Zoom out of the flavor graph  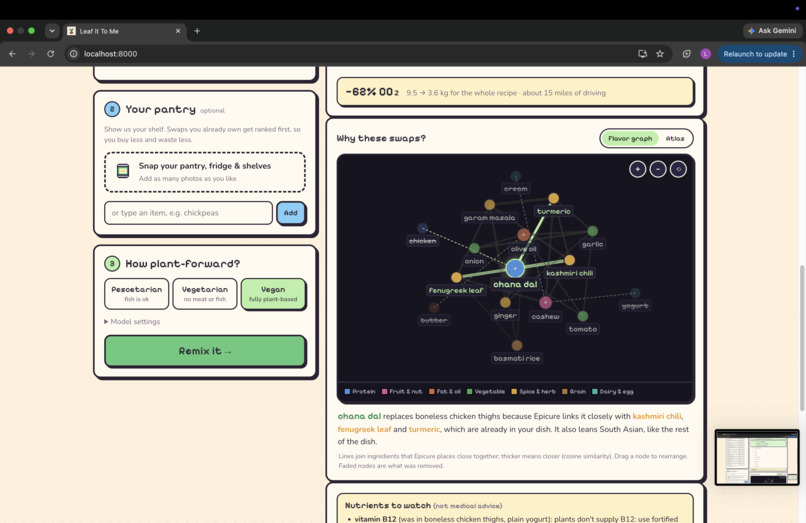pos(658,169)
